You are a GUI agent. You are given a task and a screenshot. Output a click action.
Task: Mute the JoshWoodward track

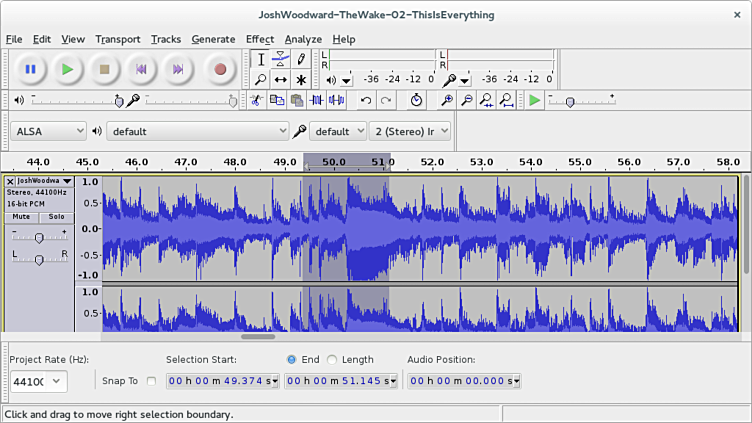22,217
